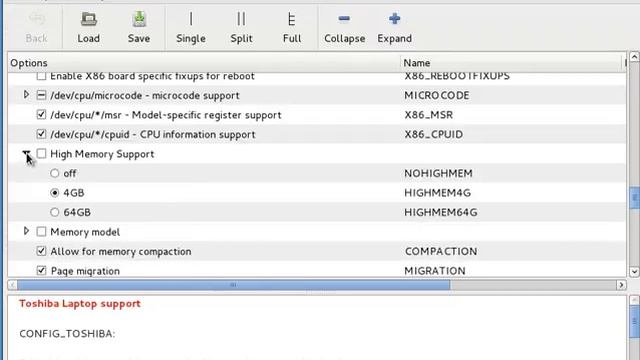Uncheck Model-specific register support checkbox

(41, 115)
